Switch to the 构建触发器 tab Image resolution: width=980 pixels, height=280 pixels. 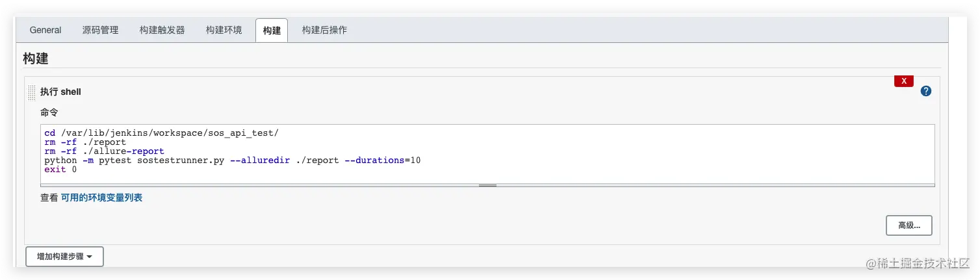(x=162, y=30)
